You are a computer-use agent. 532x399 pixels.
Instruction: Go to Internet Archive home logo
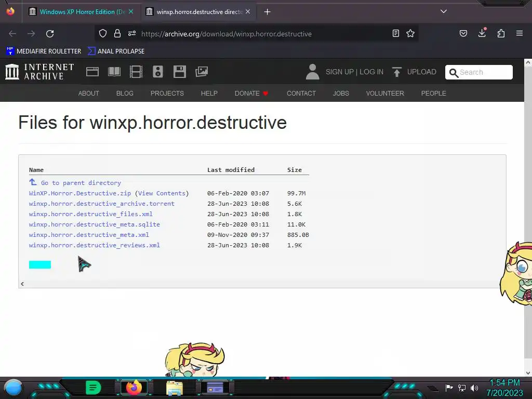click(x=39, y=72)
